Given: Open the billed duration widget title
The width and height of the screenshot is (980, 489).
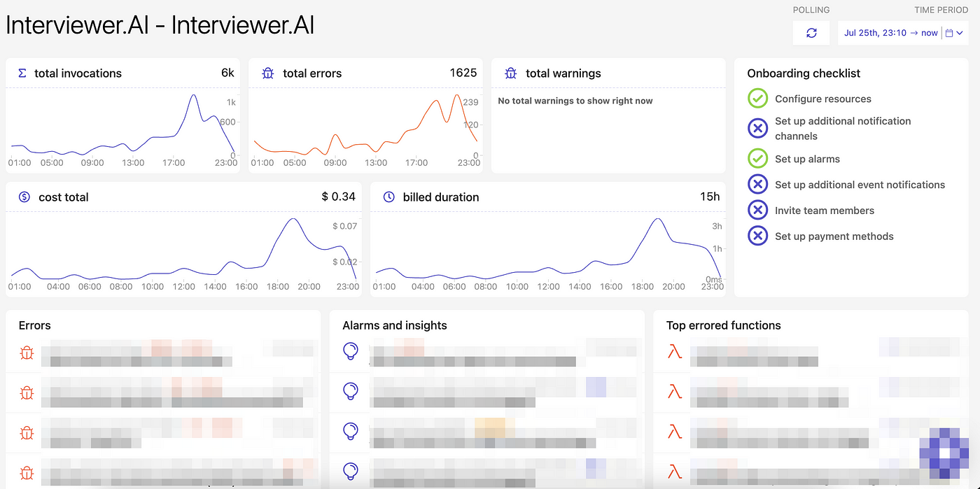Looking at the screenshot, I should (x=441, y=197).
